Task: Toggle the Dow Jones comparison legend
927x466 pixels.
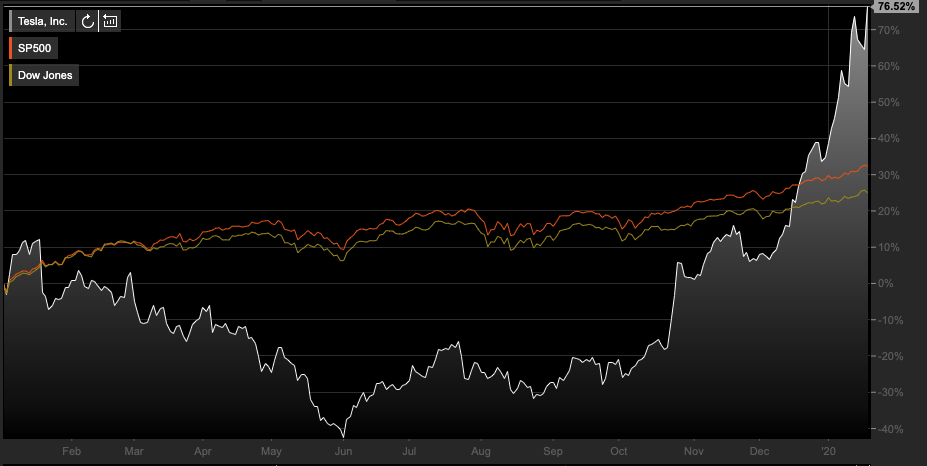Action: (x=44, y=76)
